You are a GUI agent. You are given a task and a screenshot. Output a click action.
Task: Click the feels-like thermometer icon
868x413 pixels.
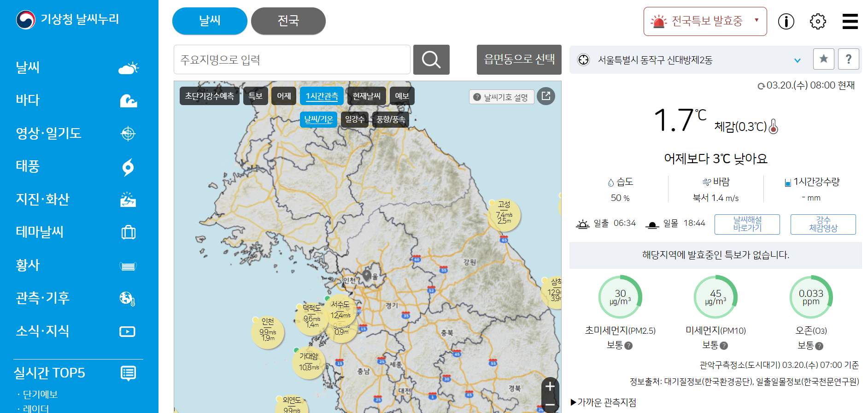[774, 126]
